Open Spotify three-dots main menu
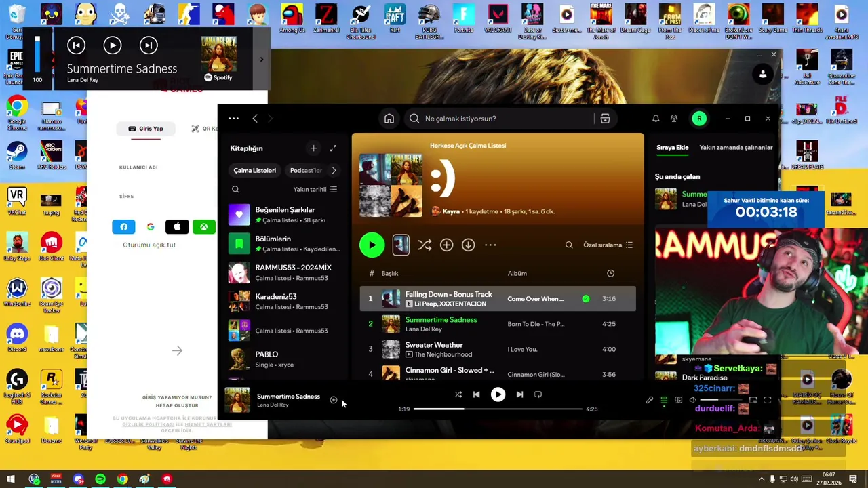 pos(233,119)
